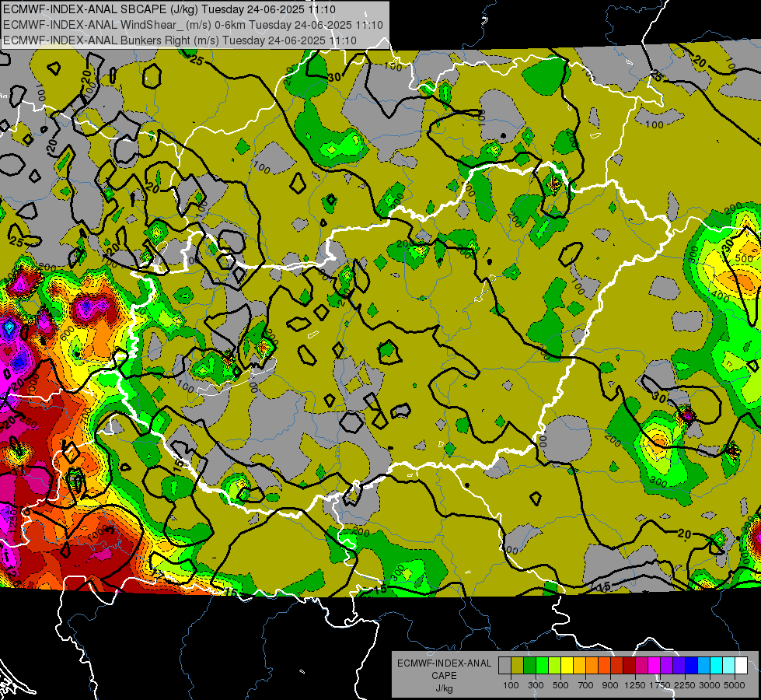Screen dimensions: 761x700
Task: Click the legend value 5000
Action: tap(735, 685)
